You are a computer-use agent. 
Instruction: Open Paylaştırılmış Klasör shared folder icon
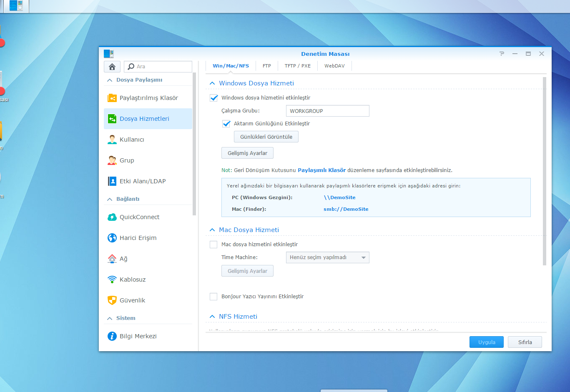pos(112,98)
